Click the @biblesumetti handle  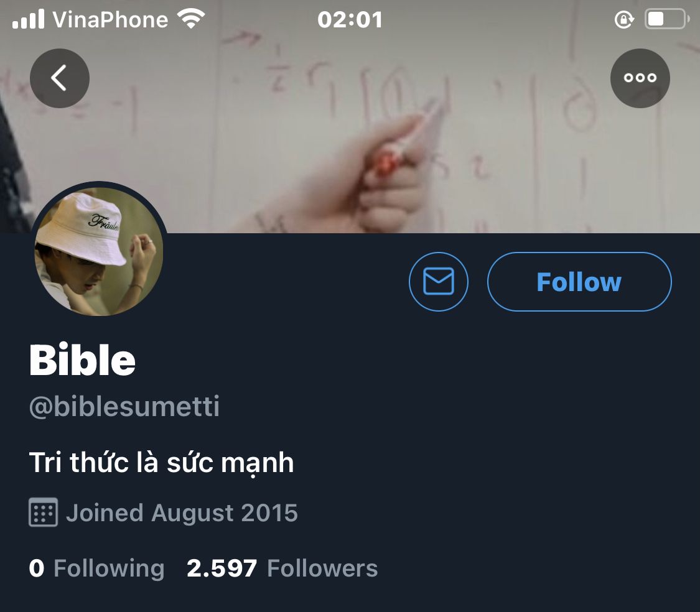pyautogui.click(x=124, y=407)
